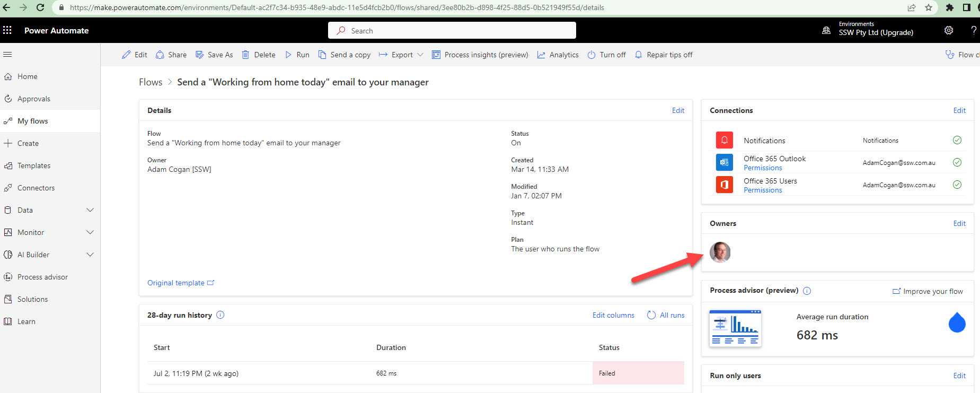Collapse the left navigation hamburger menu

click(7, 54)
